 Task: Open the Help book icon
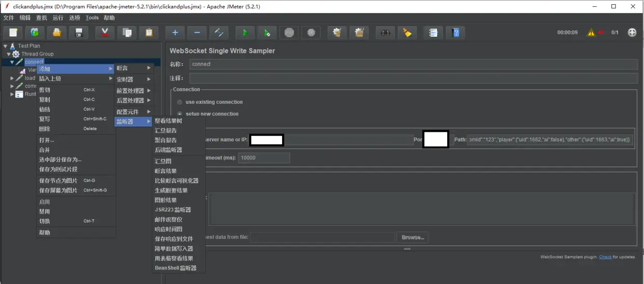click(x=455, y=33)
